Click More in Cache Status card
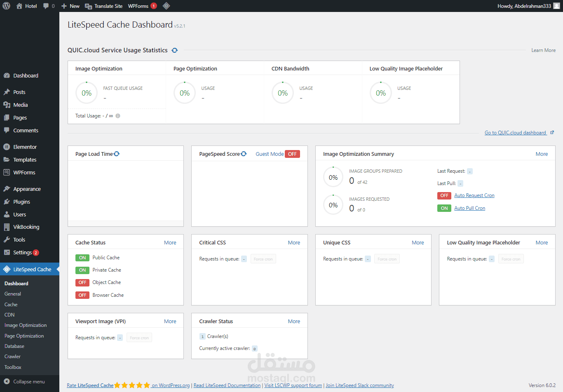Image resolution: width=563 pixels, height=392 pixels. (170, 243)
